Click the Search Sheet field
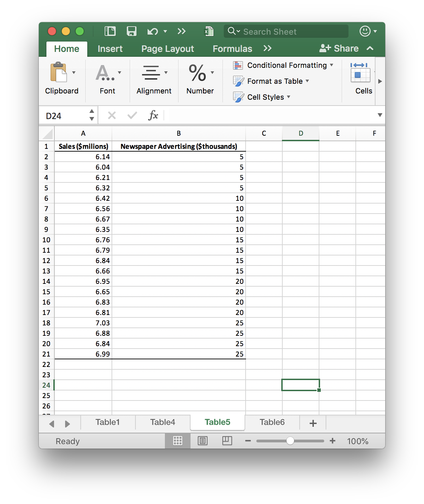The image size is (424, 504). (286, 31)
